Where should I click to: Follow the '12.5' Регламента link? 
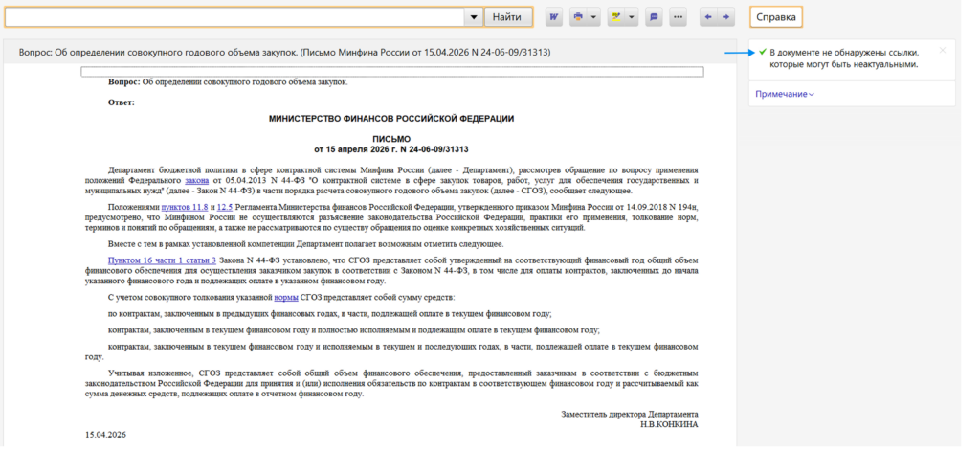click(226, 207)
